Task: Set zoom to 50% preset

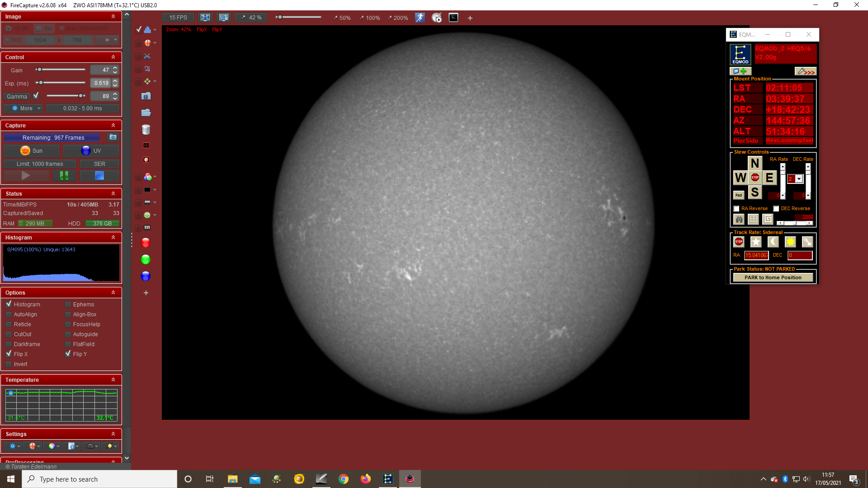Action: pyautogui.click(x=342, y=18)
